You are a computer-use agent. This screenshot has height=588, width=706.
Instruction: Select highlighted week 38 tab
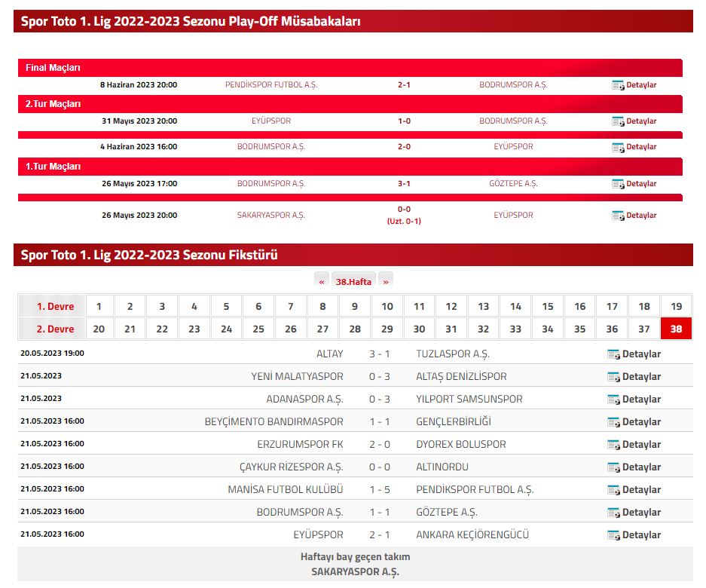[677, 329]
